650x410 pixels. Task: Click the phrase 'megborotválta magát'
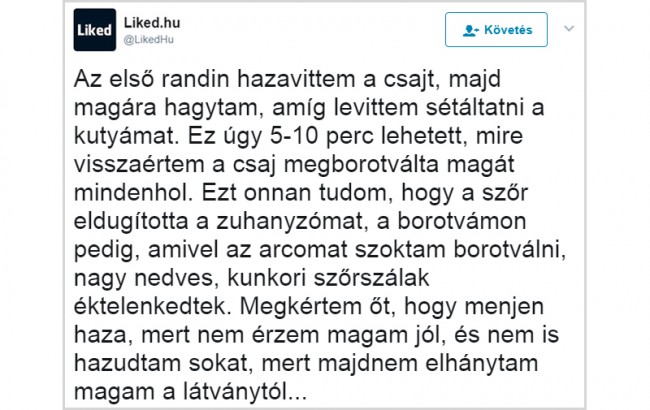click(x=399, y=164)
